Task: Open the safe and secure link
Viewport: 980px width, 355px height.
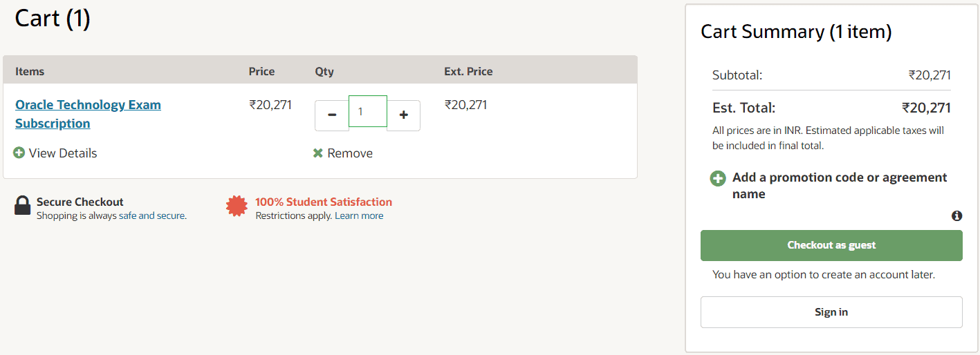Action: click(x=151, y=215)
